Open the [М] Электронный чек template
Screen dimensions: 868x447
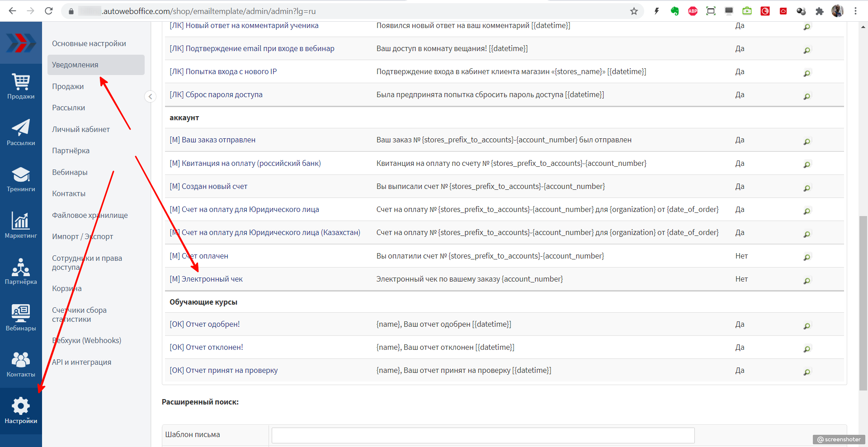[206, 279]
